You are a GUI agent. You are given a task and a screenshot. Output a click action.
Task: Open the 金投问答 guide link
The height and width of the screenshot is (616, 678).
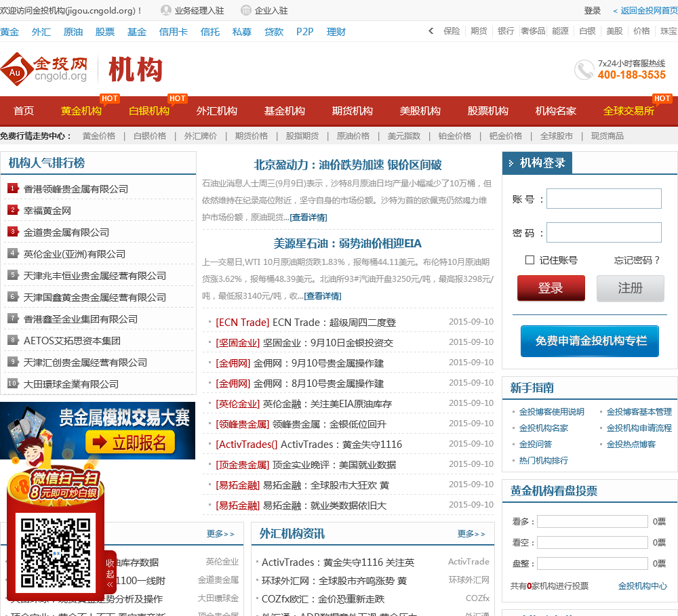[536, 445]
